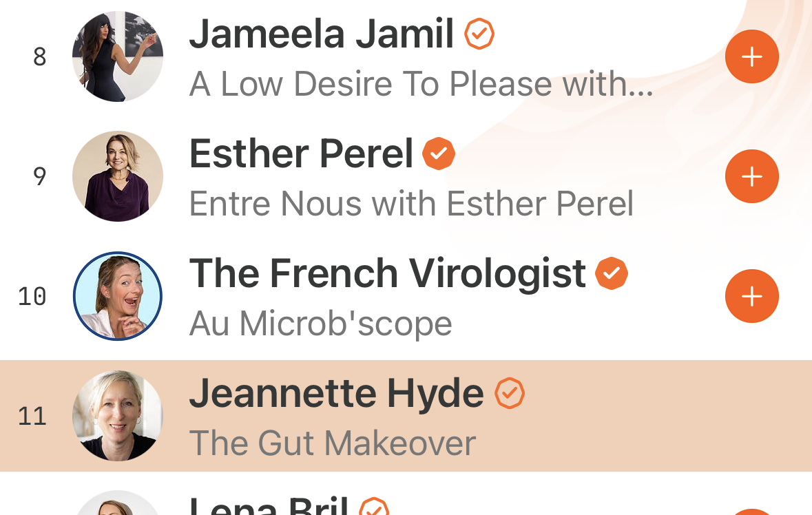Screen dimensions: 812x515
Task: Open Jameela Jamil's profile photo
Action: point(118,56)
